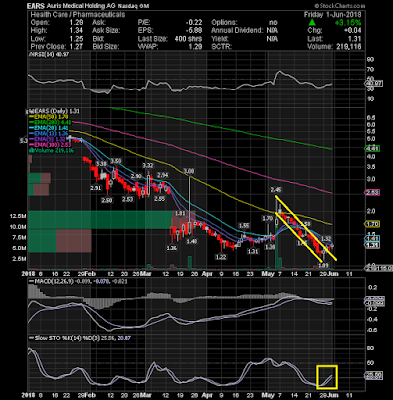The width and height of the screenshot is (393, 400).
Task: Click the yellow EMA(50) legend entry
Action: click(x=49, y=117)
